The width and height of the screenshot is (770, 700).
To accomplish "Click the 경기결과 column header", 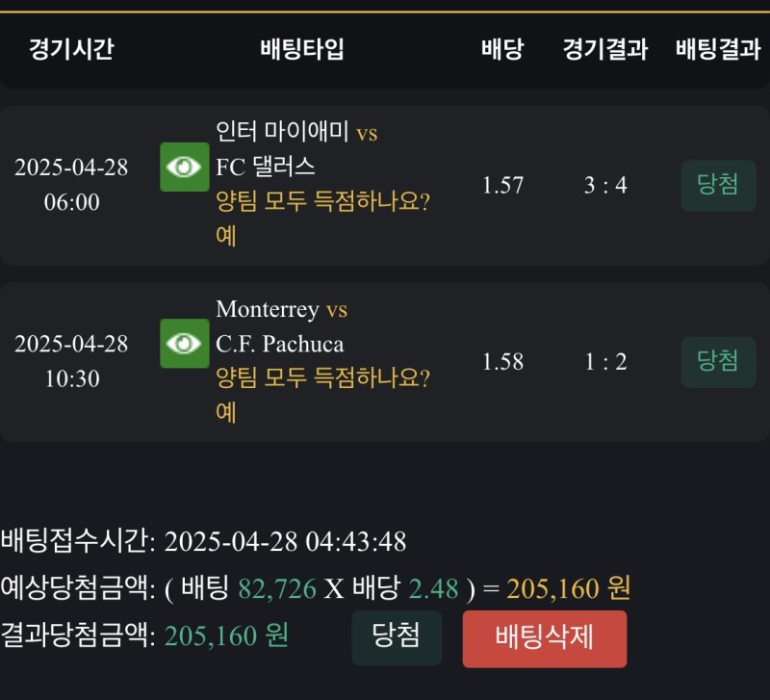I will 604,50.
